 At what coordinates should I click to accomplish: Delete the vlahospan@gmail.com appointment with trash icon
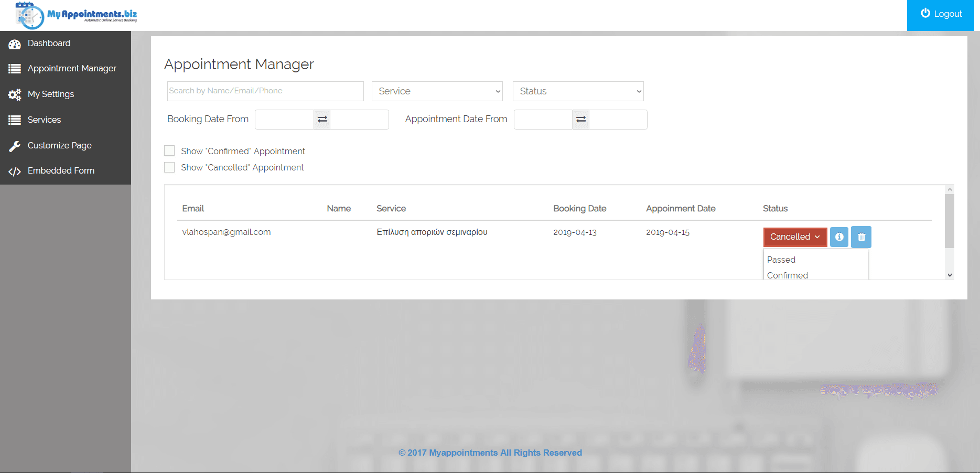point(861,237)
